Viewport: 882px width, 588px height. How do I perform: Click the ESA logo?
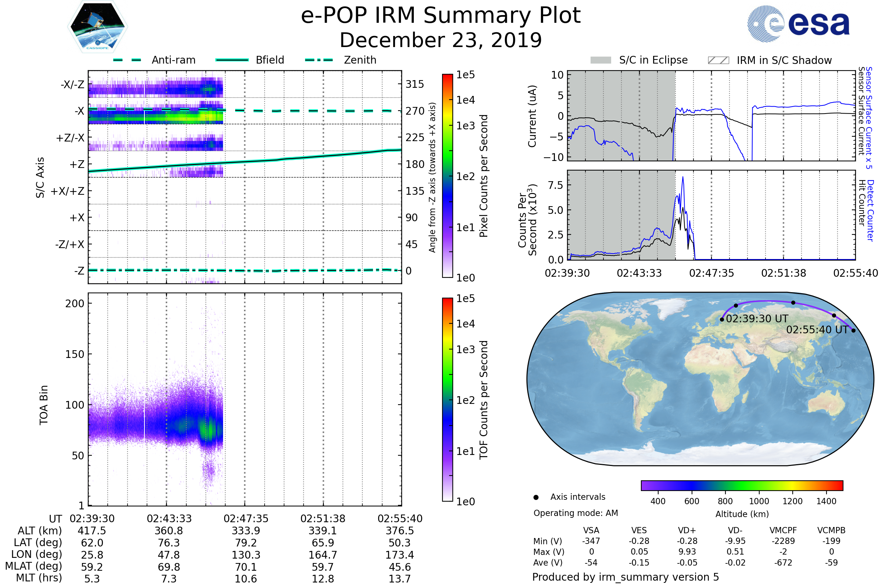(x=798, y=24)
